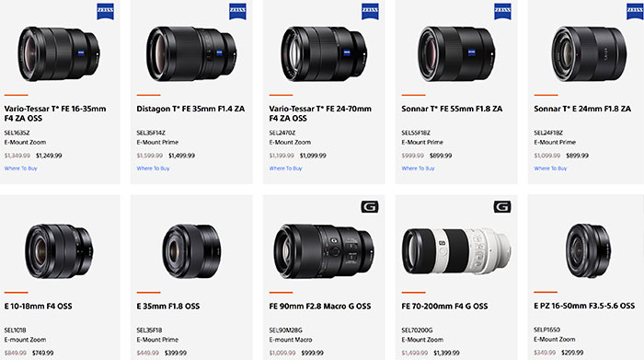This screenshot has width=644, height=360.
Task: Click Where To Buy under Distagon 35mm
Action: [x=154, y=168]
